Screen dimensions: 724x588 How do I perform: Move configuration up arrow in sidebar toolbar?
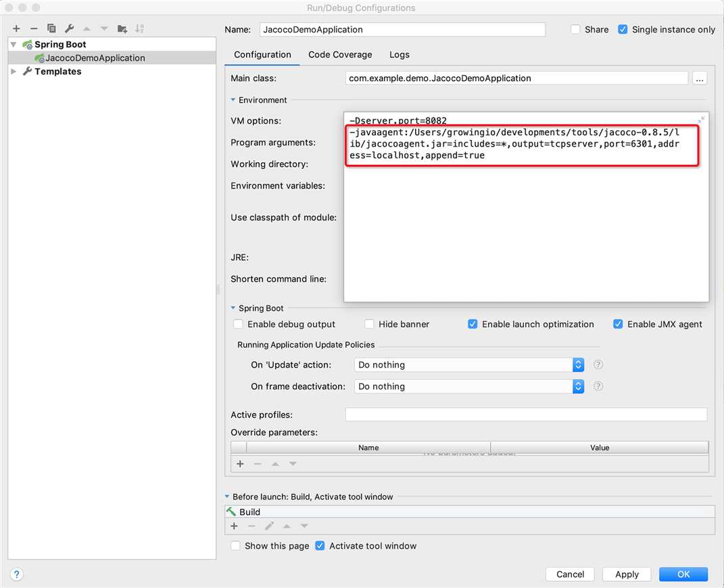coord(87,28)
